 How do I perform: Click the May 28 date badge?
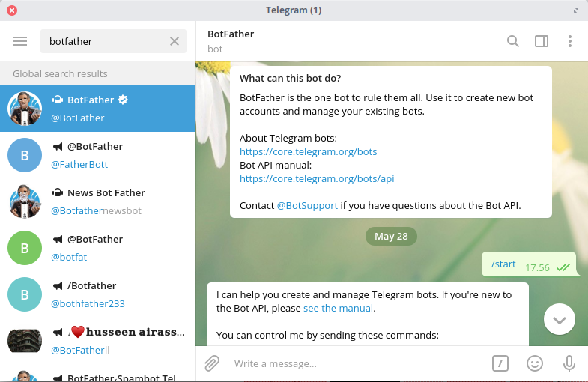[391, 236]
